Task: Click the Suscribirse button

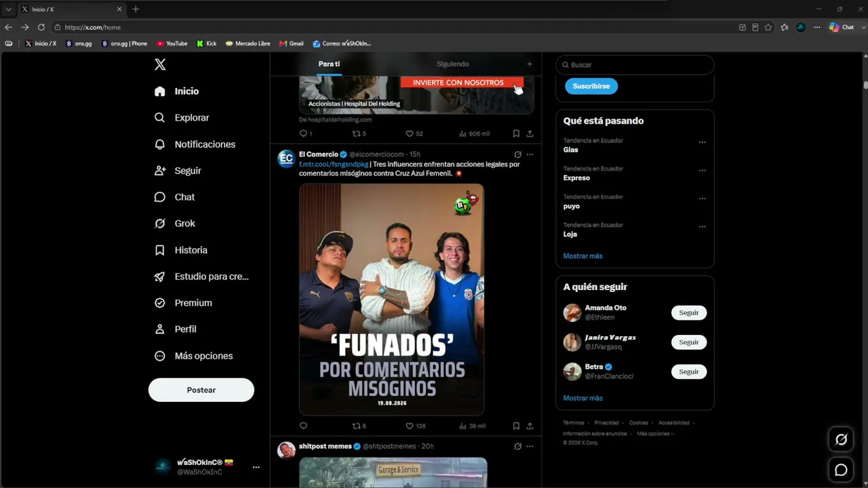Action: (x=591, y=86)
